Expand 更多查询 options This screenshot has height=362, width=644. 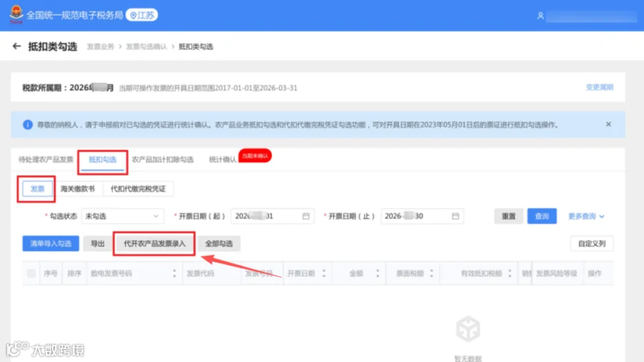[586, 216]
